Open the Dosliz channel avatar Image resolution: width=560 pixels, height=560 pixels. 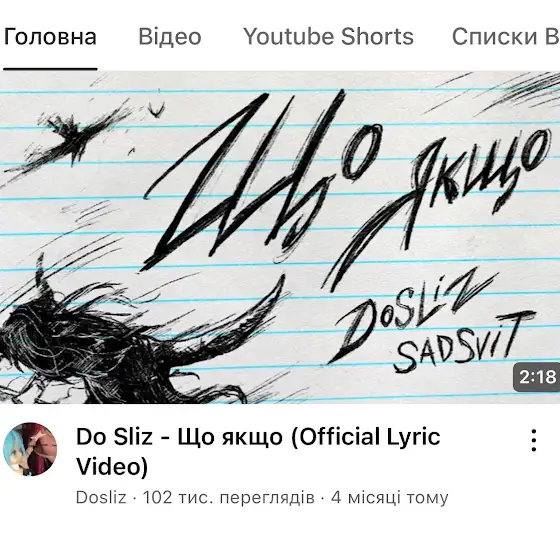click(30, 449)
